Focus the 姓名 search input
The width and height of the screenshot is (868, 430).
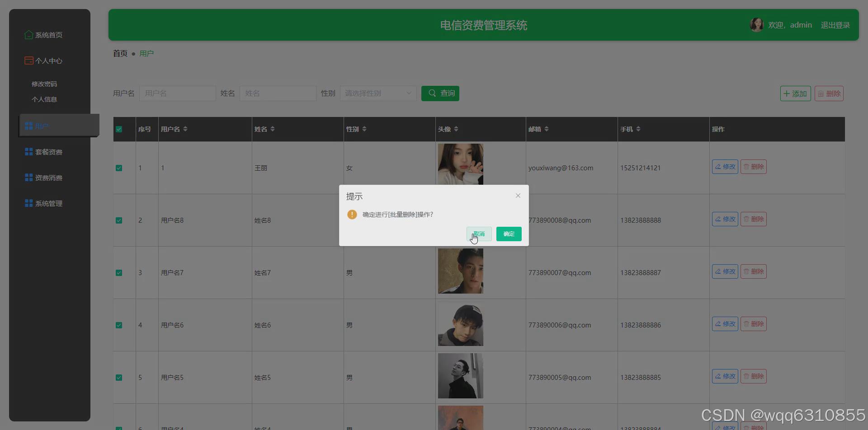pos(278,93)
